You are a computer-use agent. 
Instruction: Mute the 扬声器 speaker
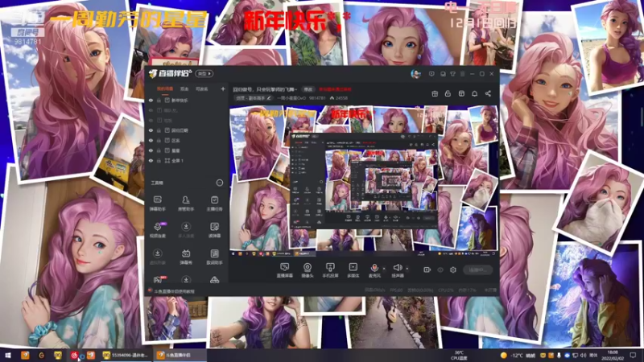pyautogui.click(x=397, y=270)
